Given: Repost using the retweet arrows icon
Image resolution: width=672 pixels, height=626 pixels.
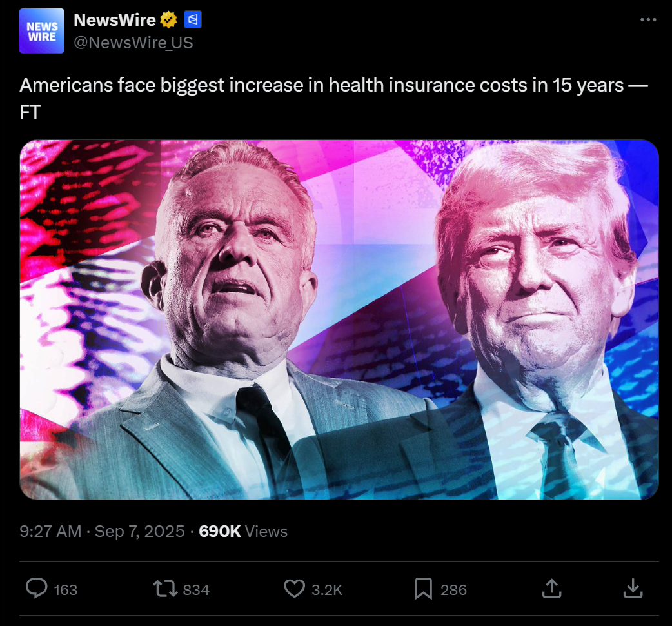Looking at the screenshot, I should point(166,589).
